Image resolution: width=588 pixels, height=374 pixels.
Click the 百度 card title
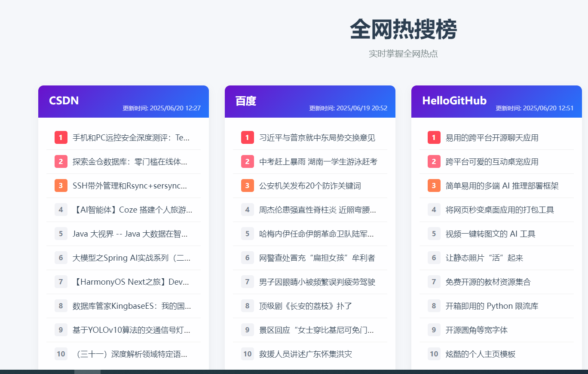[x=246, y=100]
